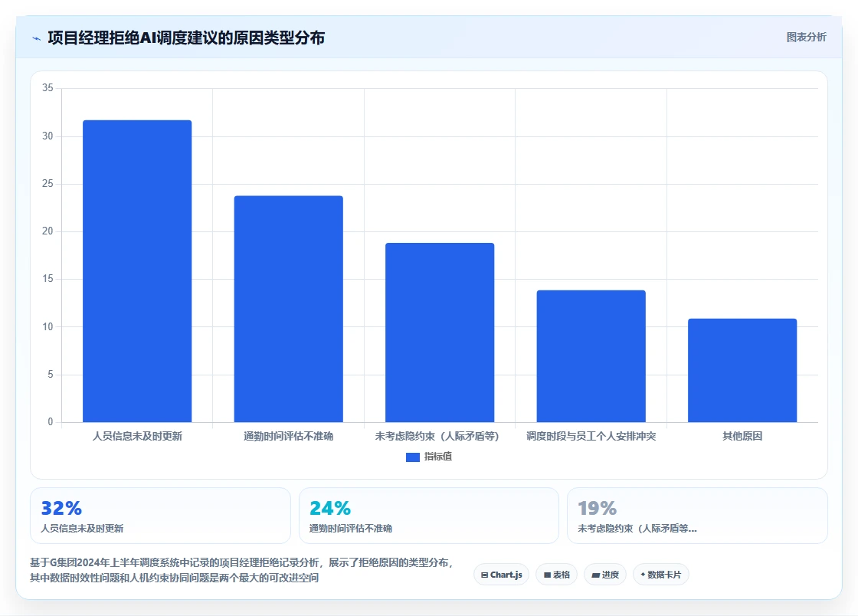The width and height of the screenshot is (858, 616).
Task: Click the lightning icon beside the chart title
Action: (x=37, y=38)
